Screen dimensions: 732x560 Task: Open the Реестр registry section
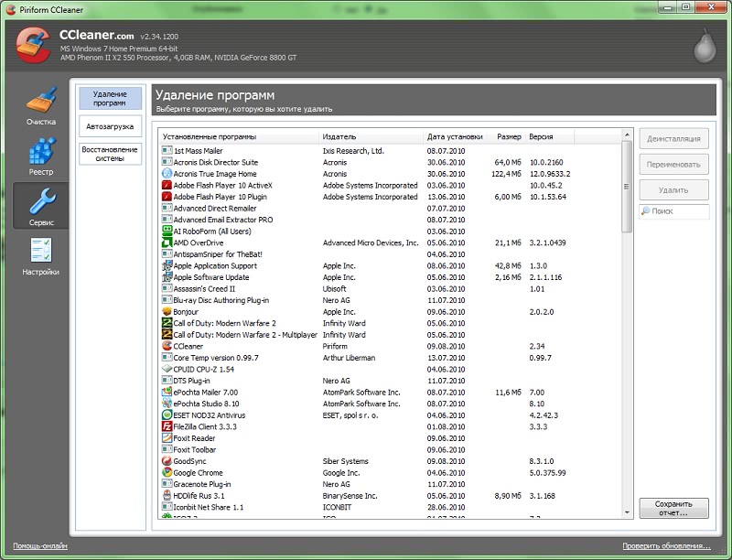(41, 156)
